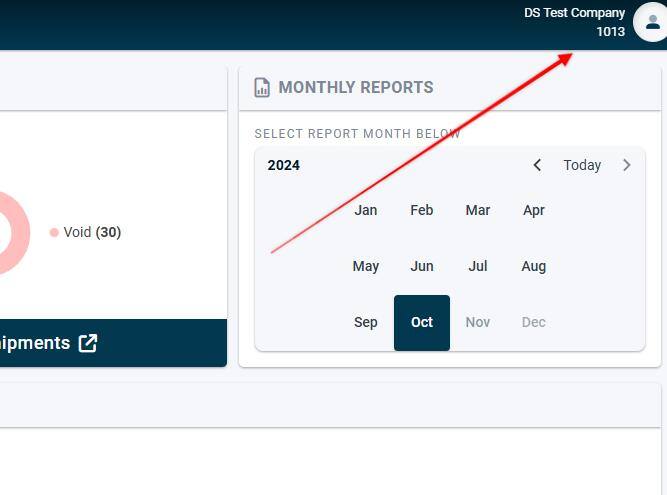This screenshot has width=667, height=495.
Task: Click the Void legend color dot
Action: point(54,232)
